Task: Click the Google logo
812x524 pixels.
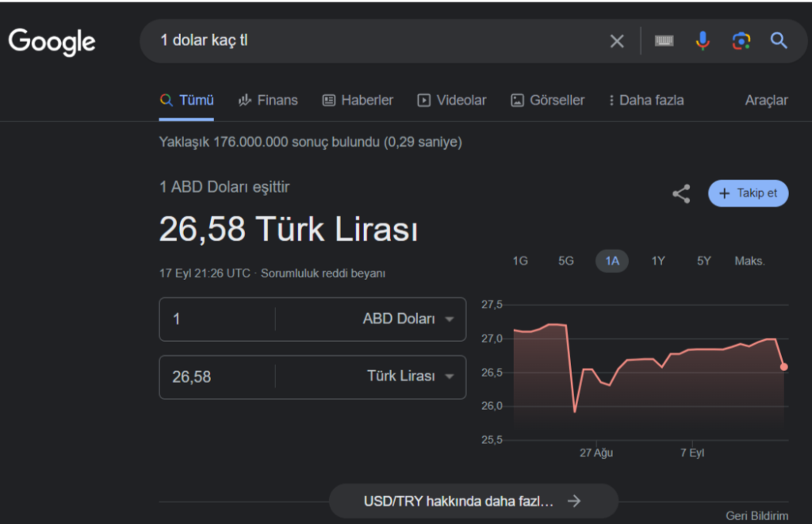Action: pyautogui.click(x=52, y=42)
